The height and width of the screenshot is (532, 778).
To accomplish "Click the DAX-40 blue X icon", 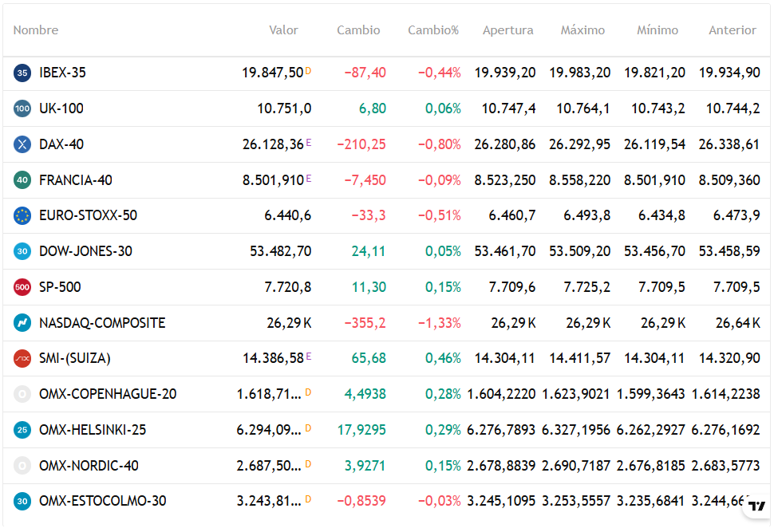I will (x=22, y=144).
